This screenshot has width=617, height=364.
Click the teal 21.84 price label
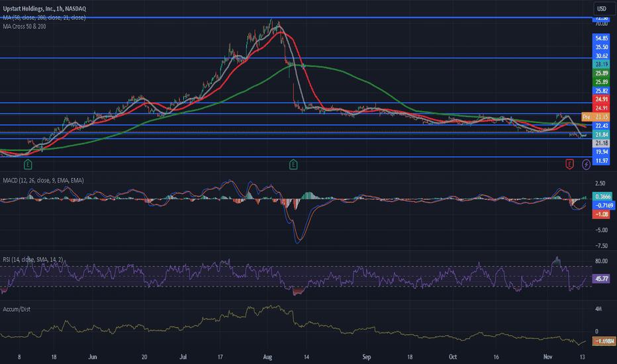pyautogui.click(x=601, y=134)
